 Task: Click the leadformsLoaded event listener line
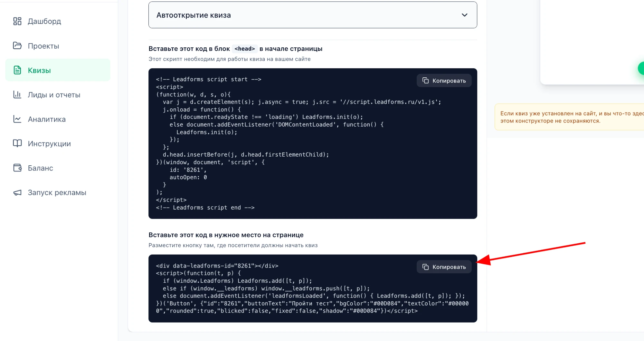click(x=314, y=296)
